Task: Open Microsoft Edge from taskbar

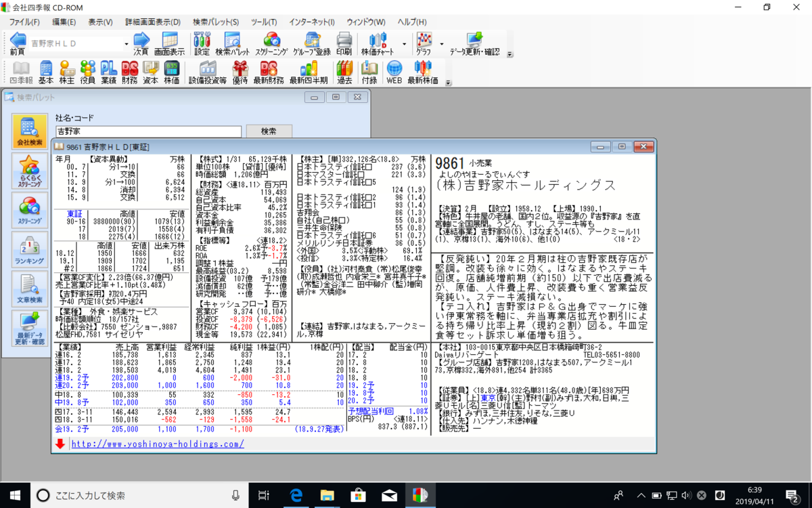Action: [x=296, y=495]
